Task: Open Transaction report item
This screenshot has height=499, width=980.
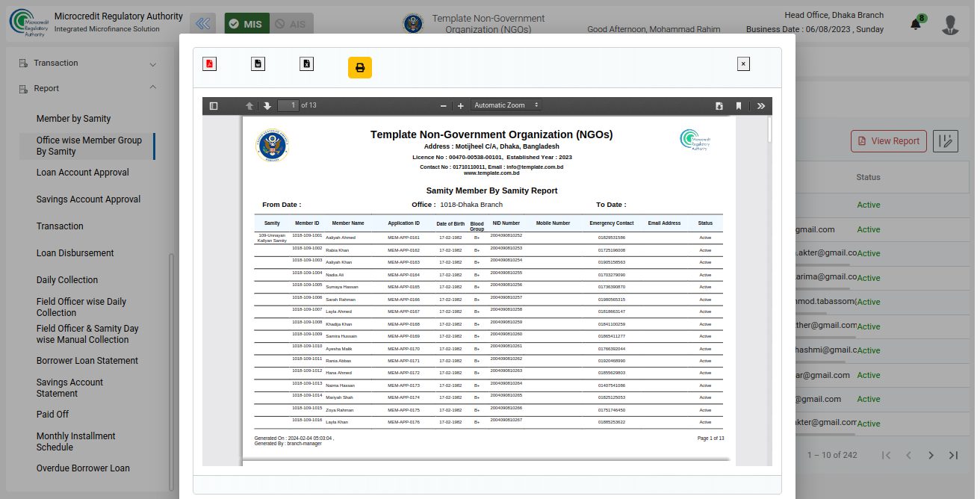Action: click(60, 226)
